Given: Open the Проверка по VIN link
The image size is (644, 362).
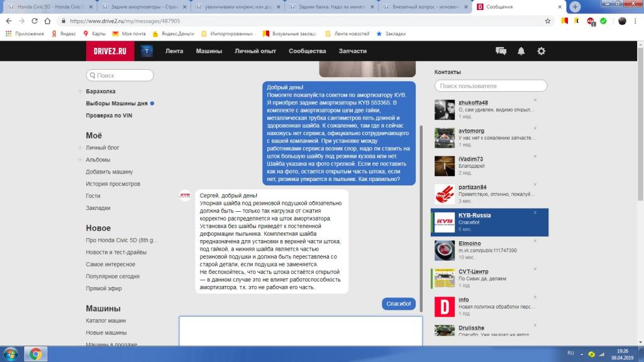Looking at the screenshot, I should coord(109,116).
